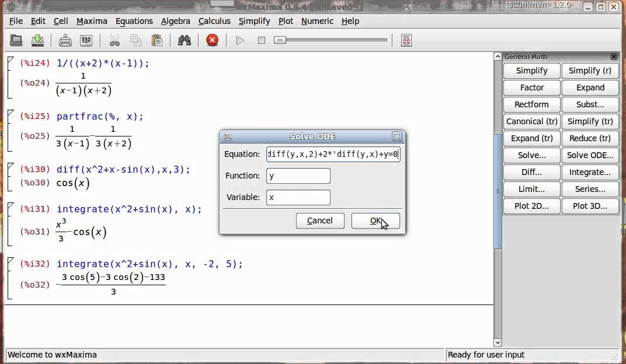Close the Solve ODE dialog
This screenshot has width=626, height=364.
[397, 136]
